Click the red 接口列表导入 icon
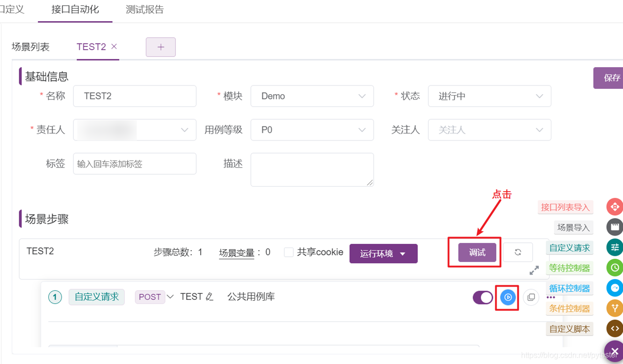This screenshot has height=364, width=623. 614,207
